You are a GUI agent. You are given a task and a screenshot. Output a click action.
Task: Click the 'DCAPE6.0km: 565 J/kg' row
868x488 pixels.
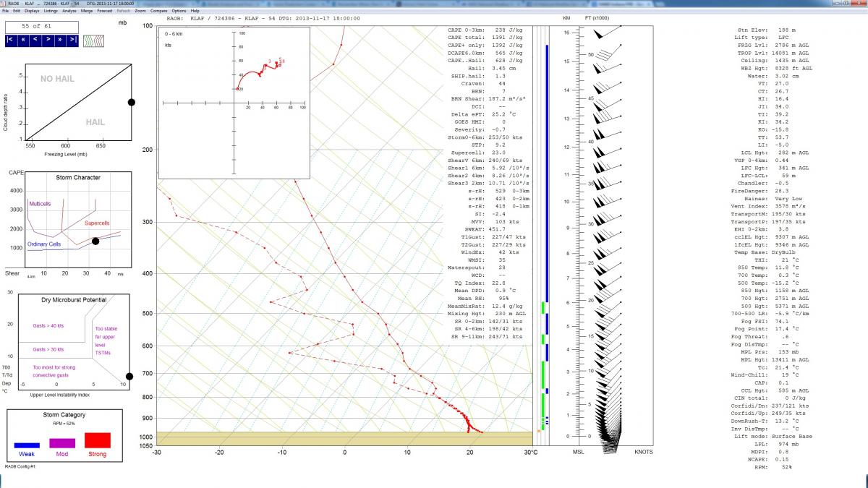(x=485, y=53)
